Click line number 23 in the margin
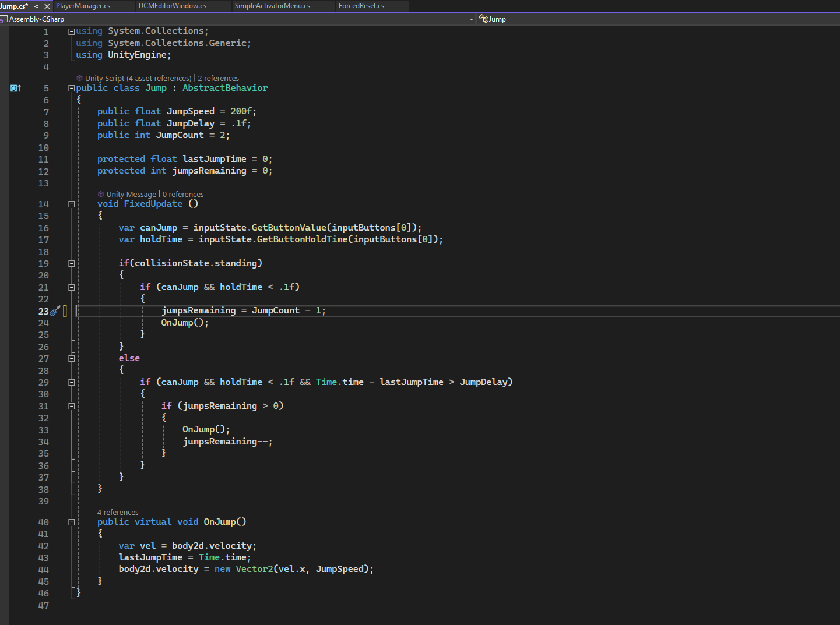The image size is (840, 625). click(44, 311)
